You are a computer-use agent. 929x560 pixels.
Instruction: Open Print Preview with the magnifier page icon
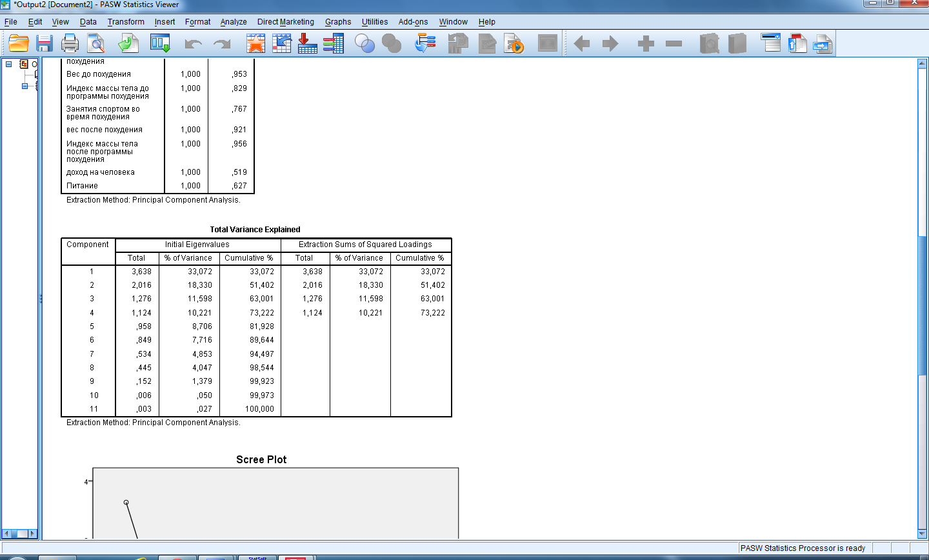coord(96,44)
